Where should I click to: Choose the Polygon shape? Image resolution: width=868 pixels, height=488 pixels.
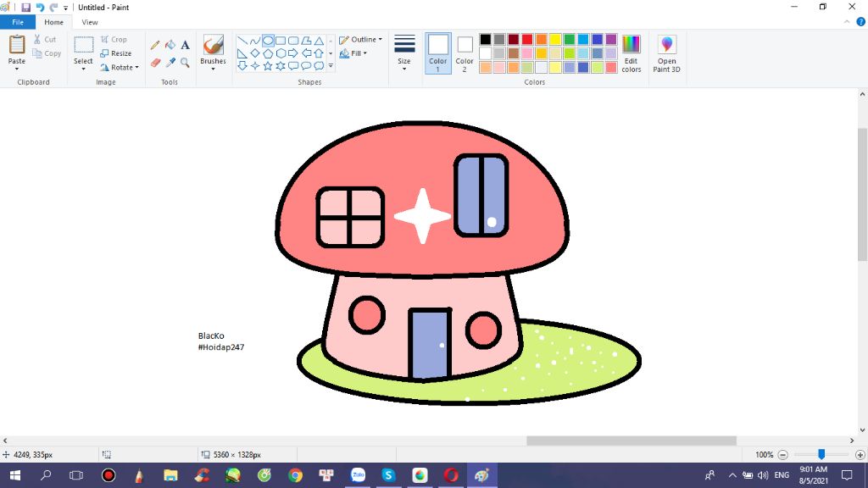[x=306, y=41]
